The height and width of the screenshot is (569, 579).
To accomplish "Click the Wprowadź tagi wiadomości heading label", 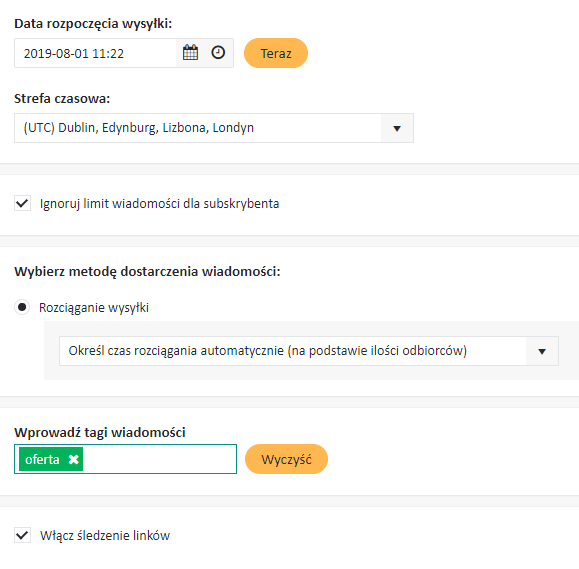I will tap(100, 432).
